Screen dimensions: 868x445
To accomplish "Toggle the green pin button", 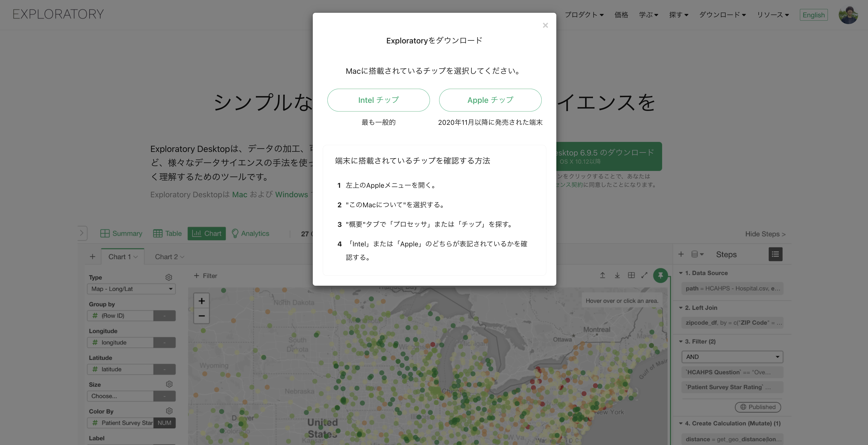I will (660, 275).
